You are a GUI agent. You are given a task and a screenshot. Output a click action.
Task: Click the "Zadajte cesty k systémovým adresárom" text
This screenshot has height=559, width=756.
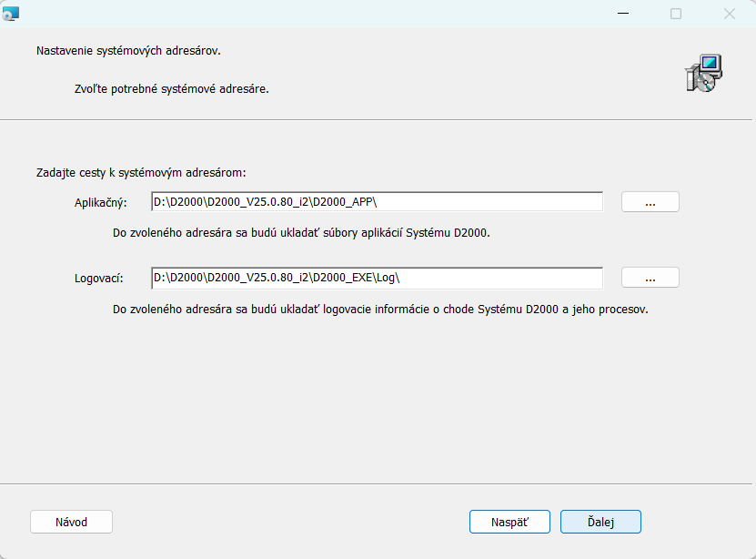(141, 171)
